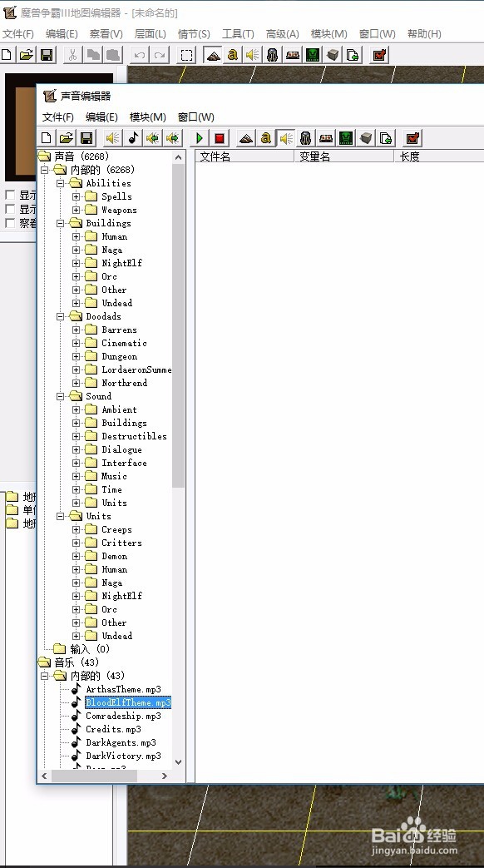Click Selection brush icon in main toolbar

pos(187,55)
